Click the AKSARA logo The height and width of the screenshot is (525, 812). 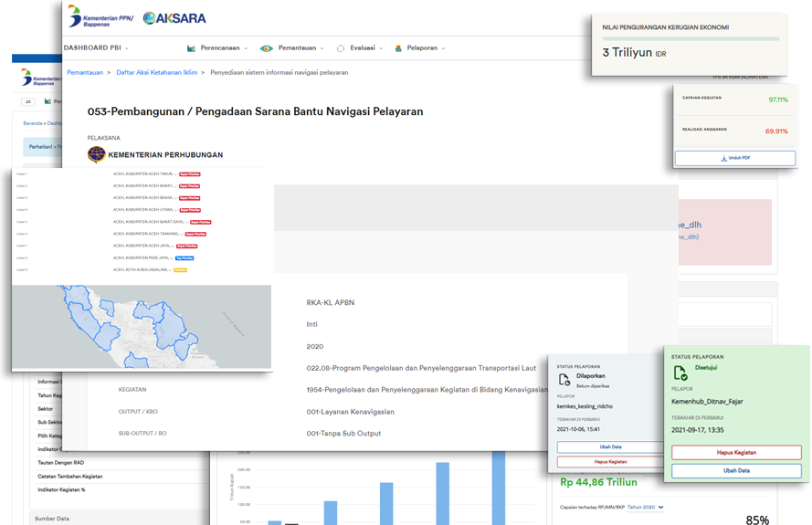[x=174, y=18]
